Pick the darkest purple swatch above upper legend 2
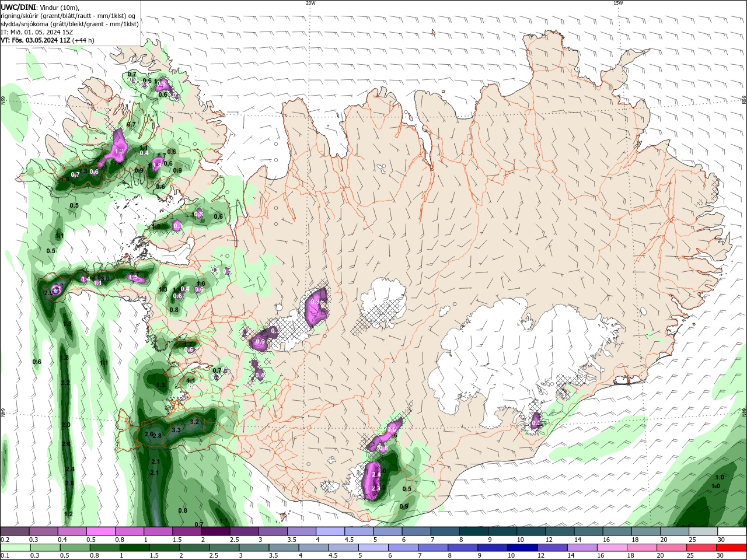Screen dimensions: 747x560 tap(215, 531)
